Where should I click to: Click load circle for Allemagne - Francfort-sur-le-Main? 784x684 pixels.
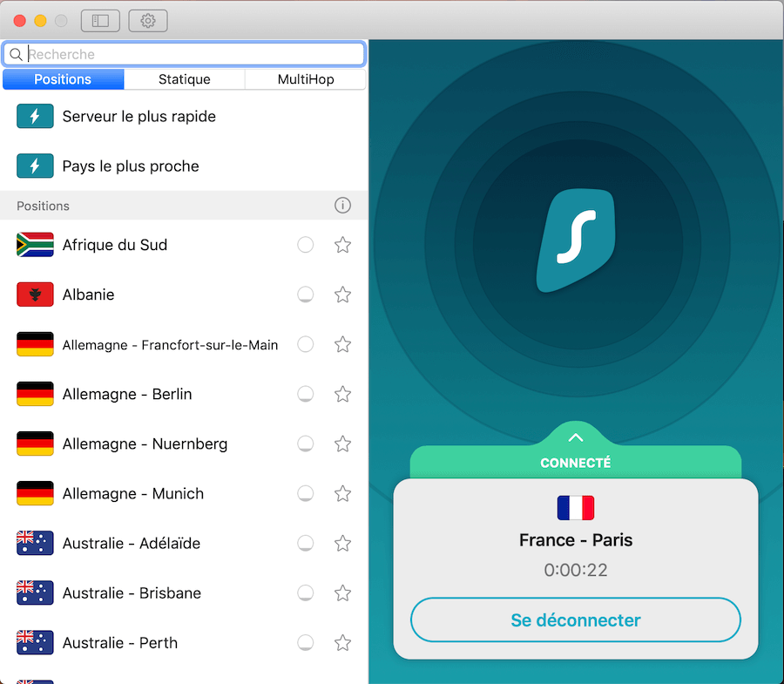click(x=306, y=344)
